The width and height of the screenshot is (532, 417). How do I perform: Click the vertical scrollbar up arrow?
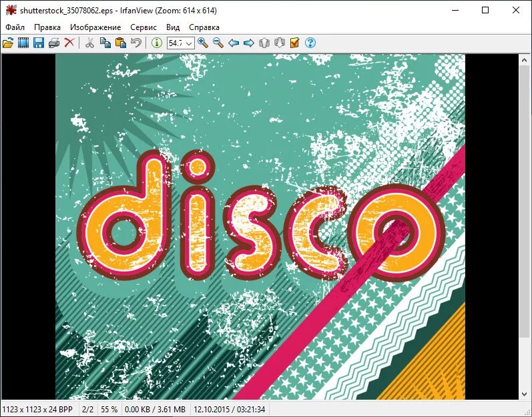click(x=524, y=60)
